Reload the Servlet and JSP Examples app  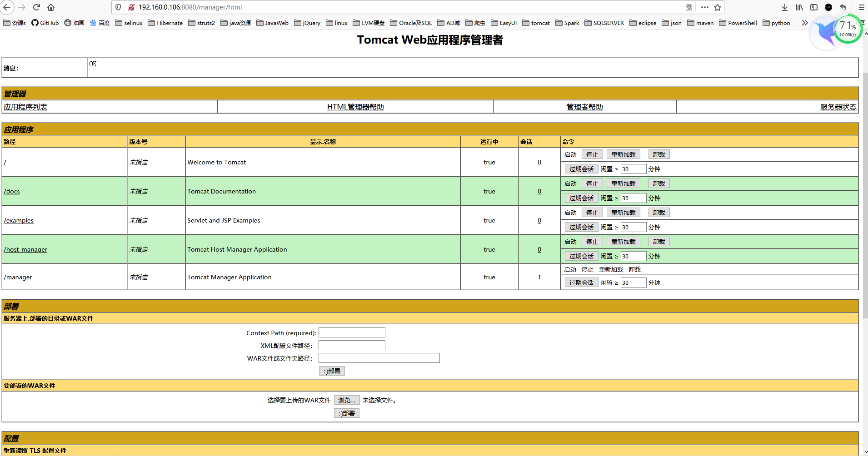point(624,213)
